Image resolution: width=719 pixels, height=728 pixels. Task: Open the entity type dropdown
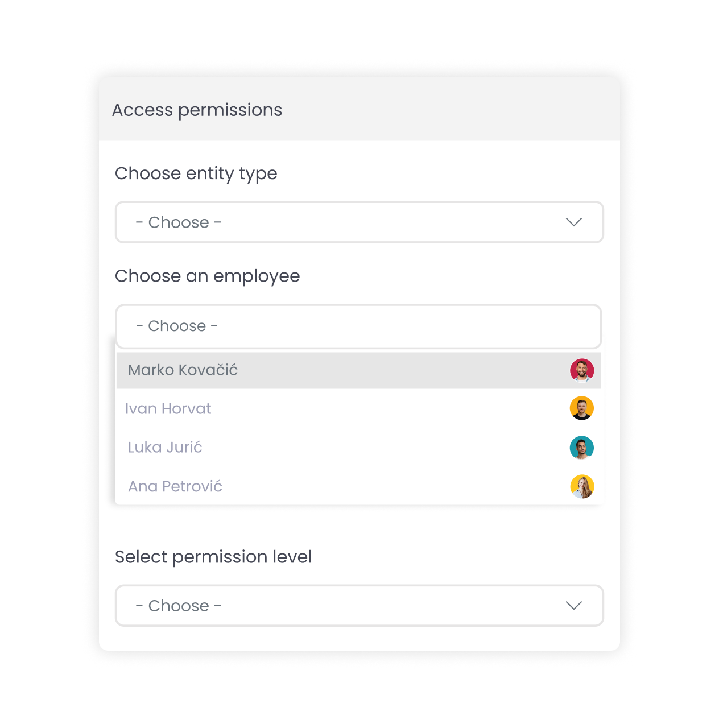(x=359, y=222)
